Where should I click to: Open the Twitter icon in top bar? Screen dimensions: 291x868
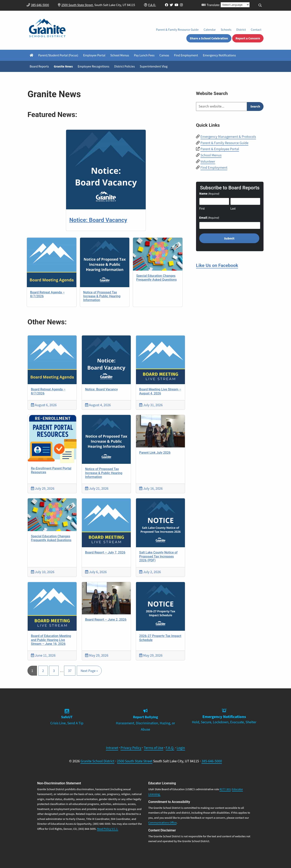point(171,5)
